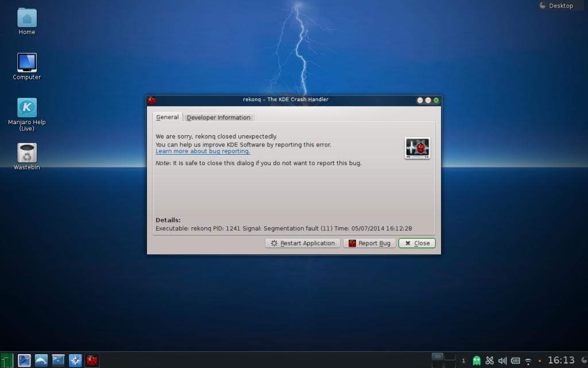Click the Restart Application button
The height and width of the screenshot is (368, 588).
pyautogui.click(x=303, y=243)
